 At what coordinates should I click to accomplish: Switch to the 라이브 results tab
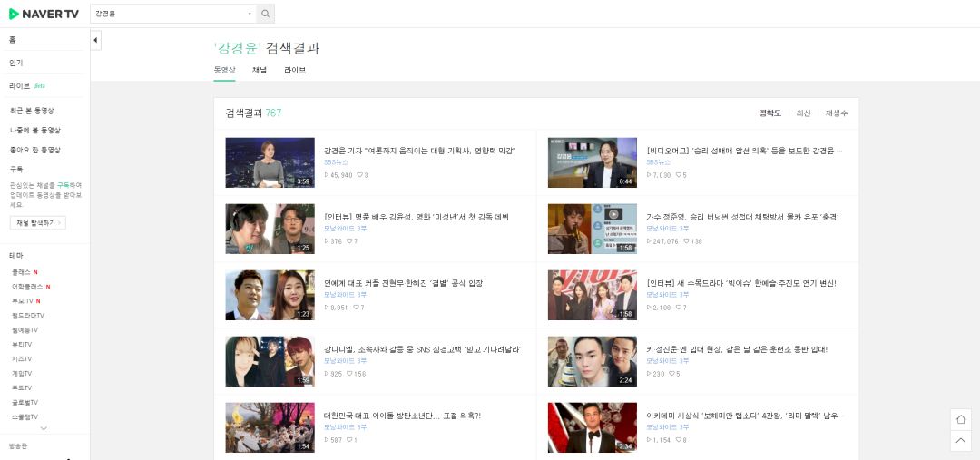pyautogui.click(x=295, y=70)
